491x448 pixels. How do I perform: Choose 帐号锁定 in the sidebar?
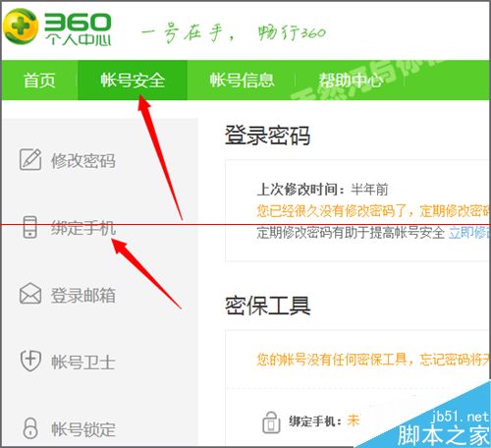83,428
